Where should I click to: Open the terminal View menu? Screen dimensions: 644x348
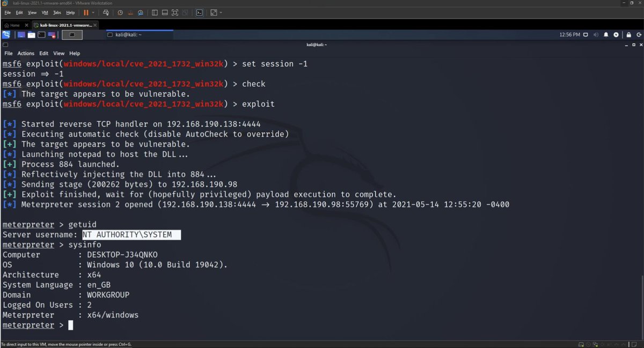coord(59,54)
